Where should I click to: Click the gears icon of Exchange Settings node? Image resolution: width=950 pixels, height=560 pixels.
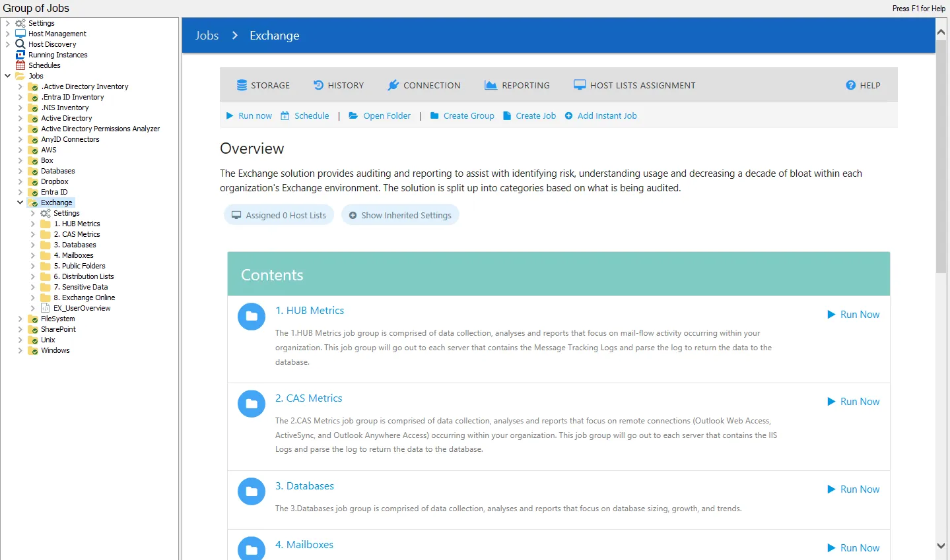pyautogui.click(x=46, y=213)
